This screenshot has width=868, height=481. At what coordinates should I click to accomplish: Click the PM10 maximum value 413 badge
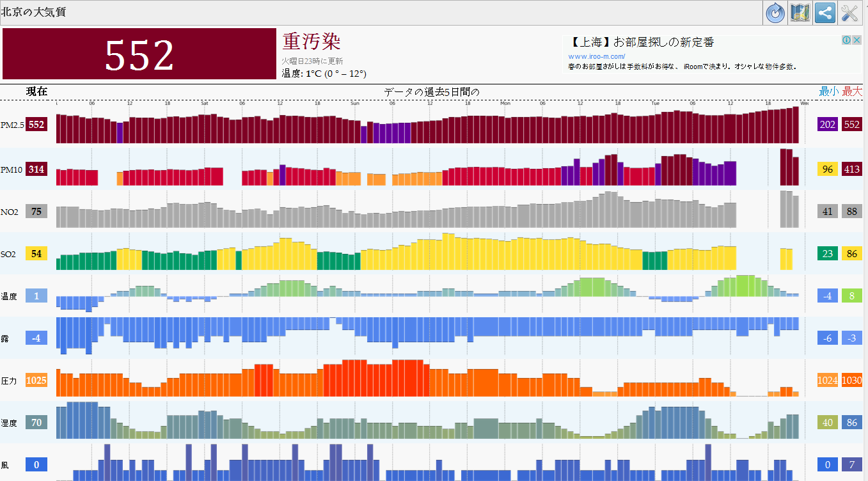851,170
